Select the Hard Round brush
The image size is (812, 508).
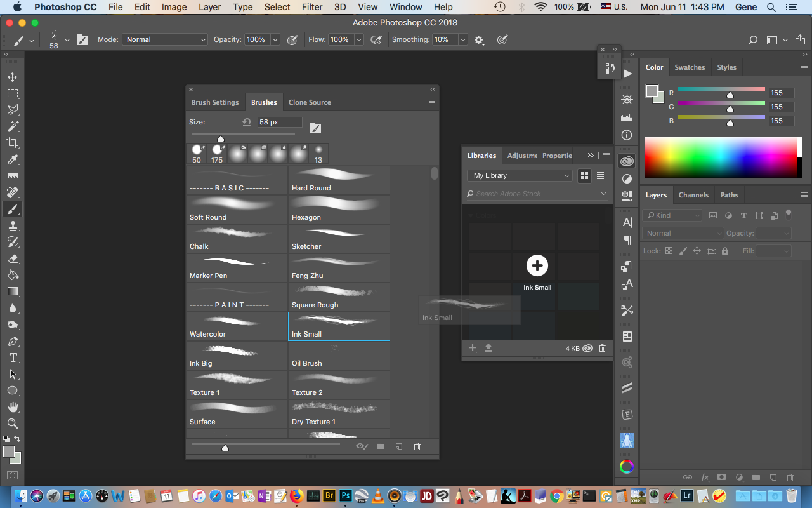[339, 180]
